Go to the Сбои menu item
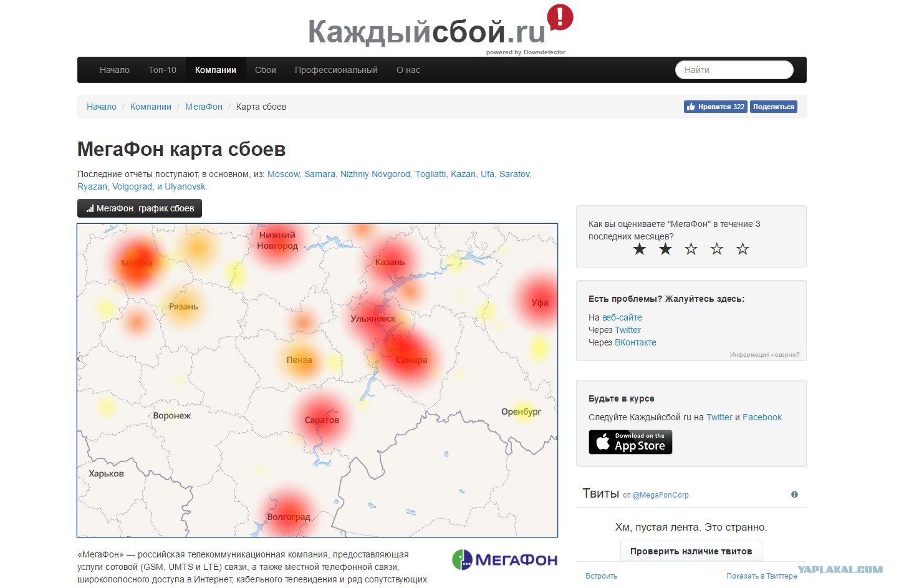The image size is (899, 588). coord(266,70)
